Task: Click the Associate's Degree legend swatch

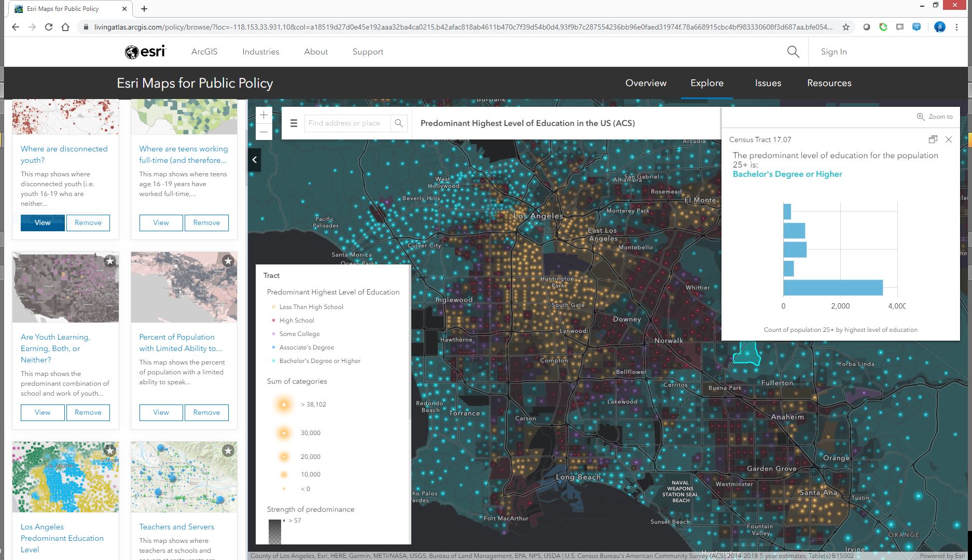Action: 273,347
